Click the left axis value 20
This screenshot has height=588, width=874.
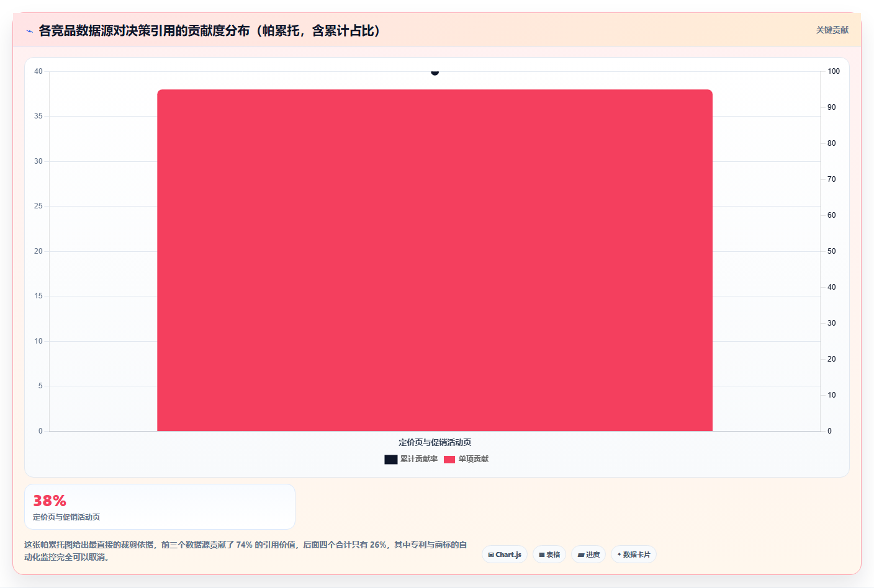pyautogui.click(x=38, y=251)
